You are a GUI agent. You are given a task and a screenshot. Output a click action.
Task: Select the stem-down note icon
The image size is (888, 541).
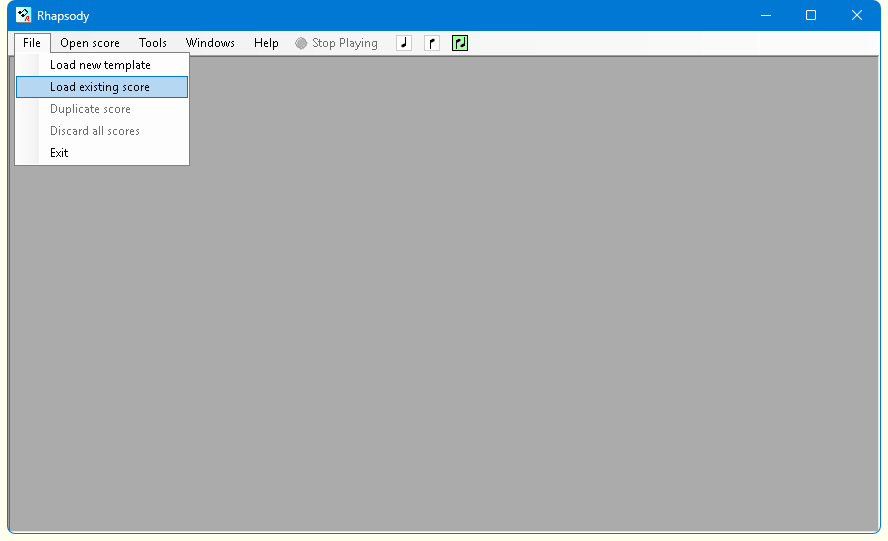[432, 43]
